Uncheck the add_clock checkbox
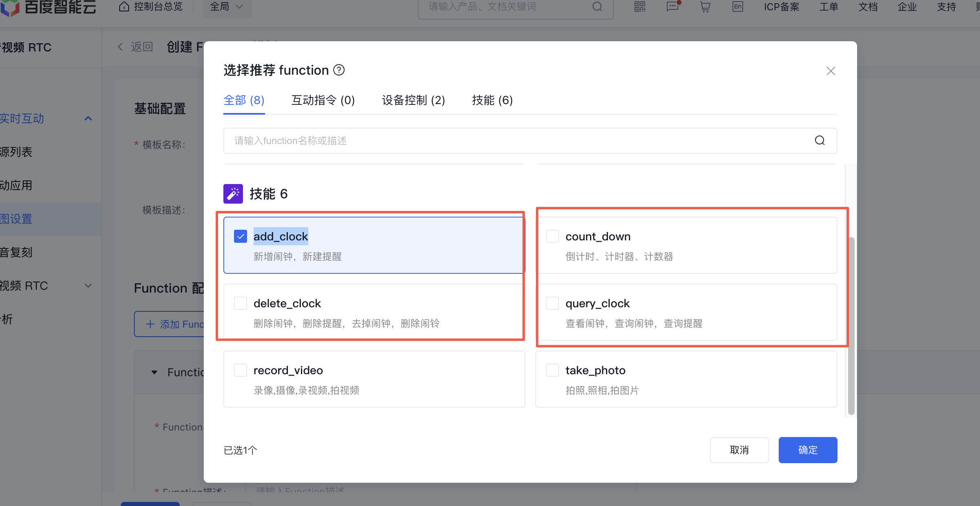980x506 pixels. click(241, 236)
